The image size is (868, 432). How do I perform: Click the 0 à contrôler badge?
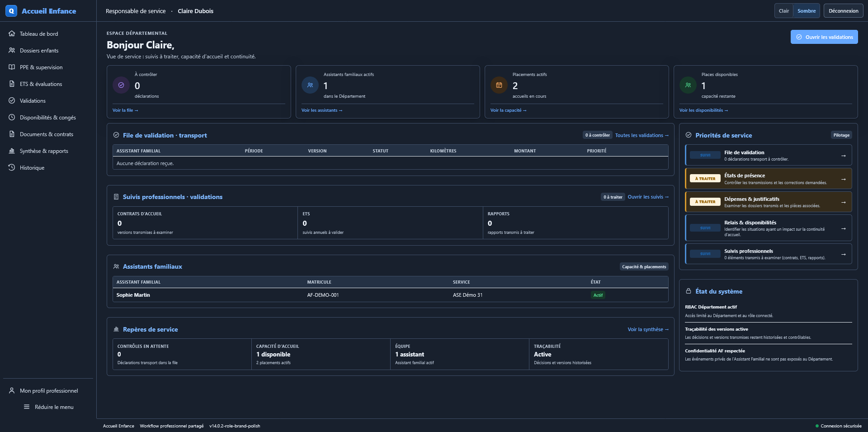597,135
